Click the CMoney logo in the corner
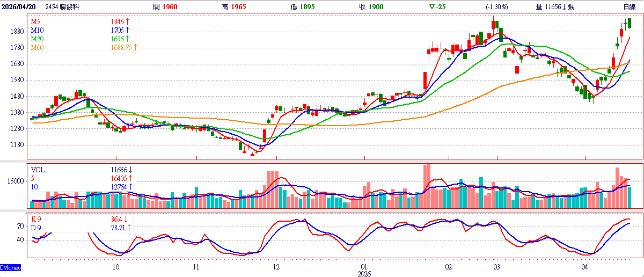Image resolution: width=644 pixels, height=277 pixels. [x=10, y=267]
